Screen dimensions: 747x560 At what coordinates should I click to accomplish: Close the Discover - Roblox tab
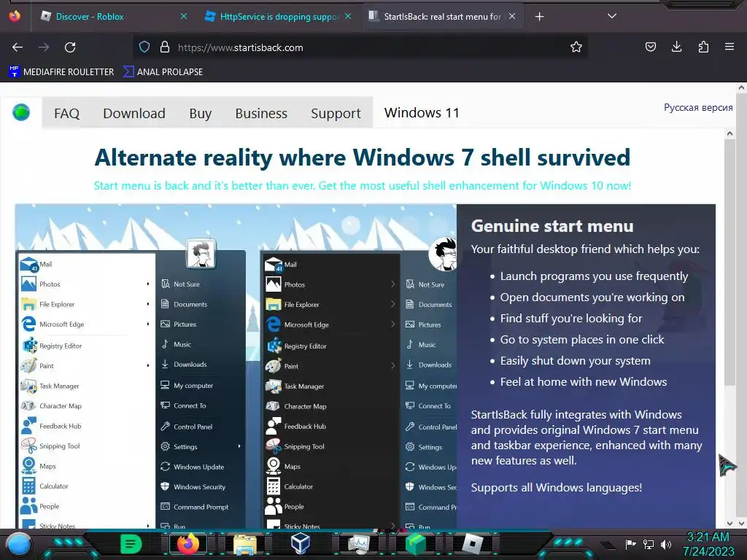coord(183,16)
